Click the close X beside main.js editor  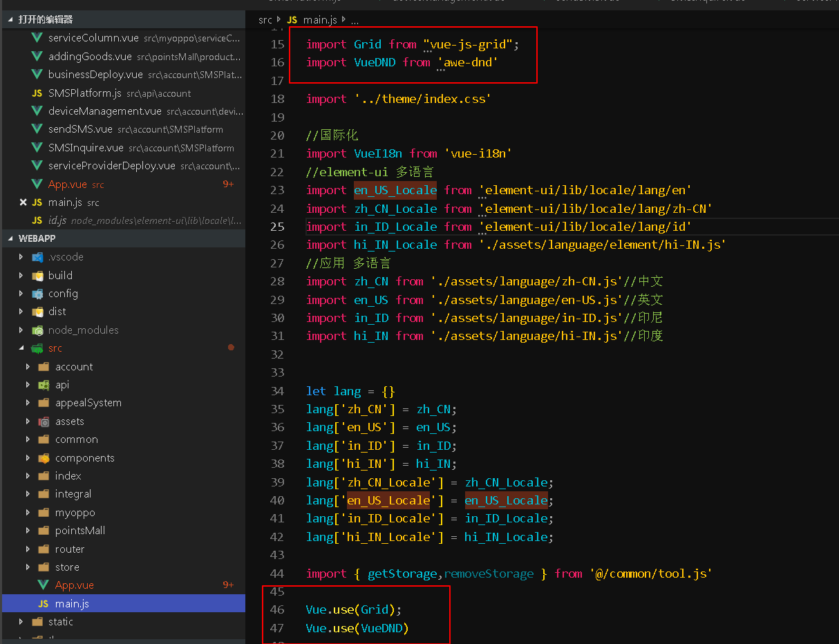pyautogui.click(x=23, y=202)
